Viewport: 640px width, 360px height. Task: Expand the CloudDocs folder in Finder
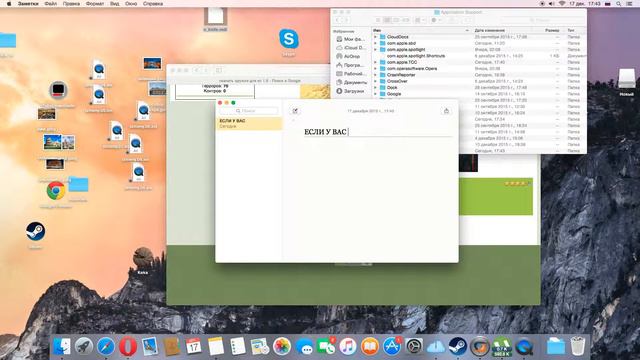[376, 37]
